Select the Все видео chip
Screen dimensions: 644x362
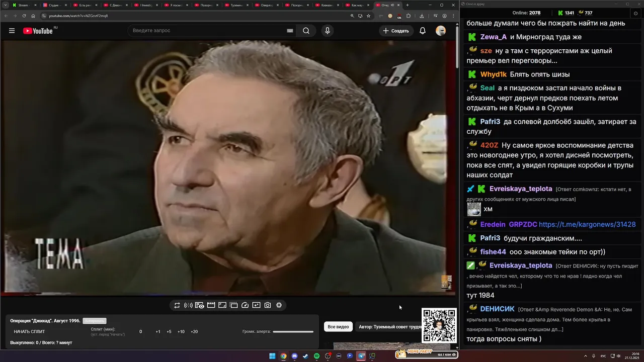[x=338, y=327]
